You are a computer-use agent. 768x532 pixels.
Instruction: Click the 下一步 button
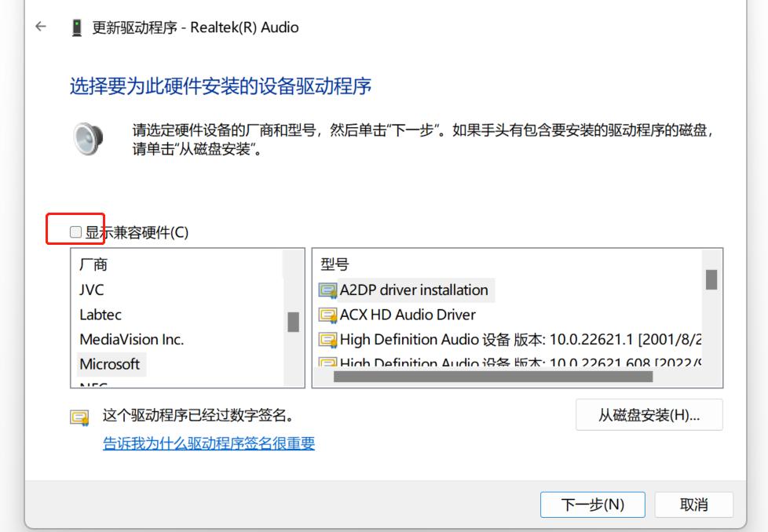coord(593,505)
